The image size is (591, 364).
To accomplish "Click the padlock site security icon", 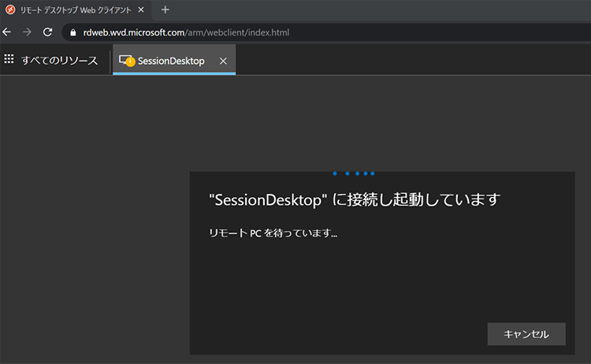I will pos(74,32).
